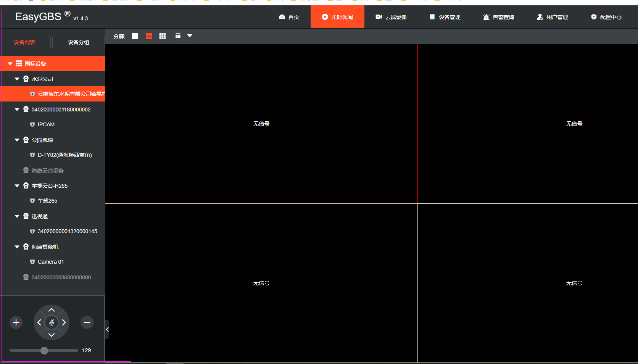Select four-screen split layout icon
The height and width of the screenshot is (364, 638).
149,36
